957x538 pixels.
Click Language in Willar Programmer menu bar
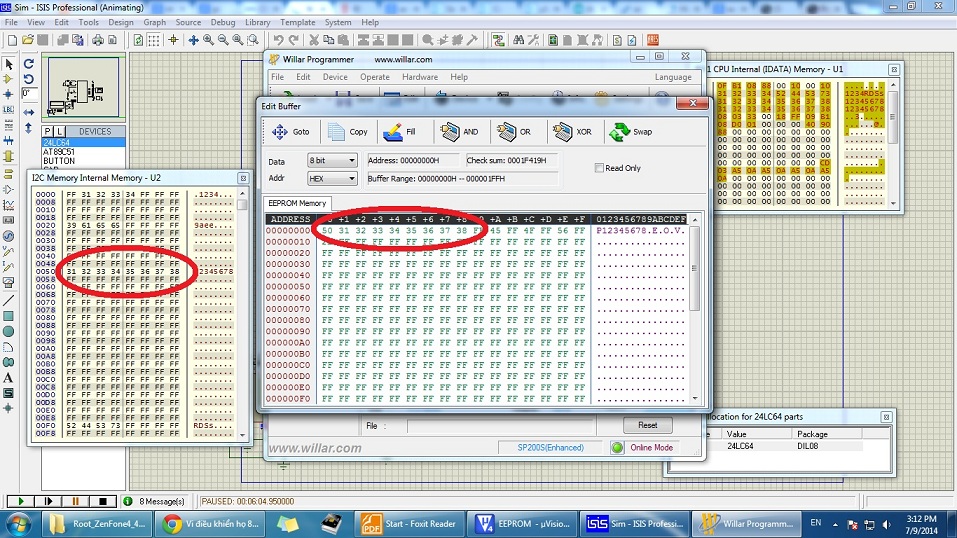(673, 78)
